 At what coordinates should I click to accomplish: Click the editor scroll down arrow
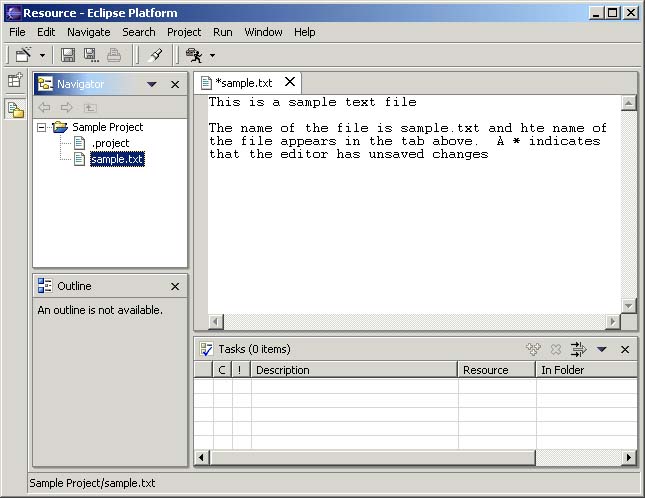point(629,306)
